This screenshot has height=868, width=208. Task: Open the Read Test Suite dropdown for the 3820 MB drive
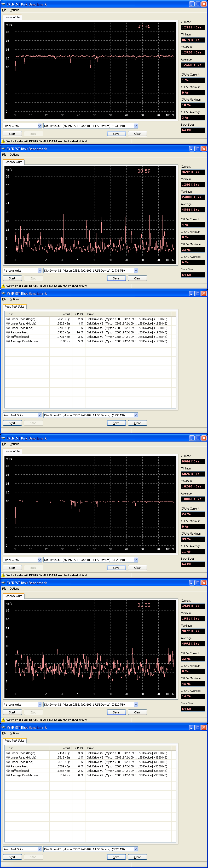[39, 849]
